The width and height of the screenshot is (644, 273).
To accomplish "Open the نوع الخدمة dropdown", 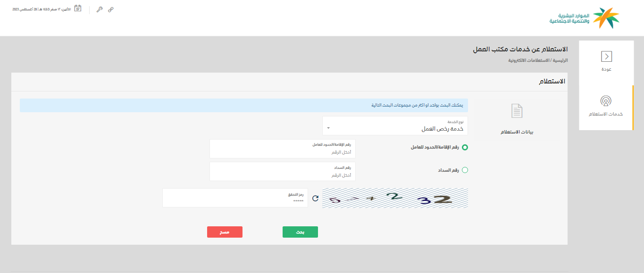I will 395,126.
